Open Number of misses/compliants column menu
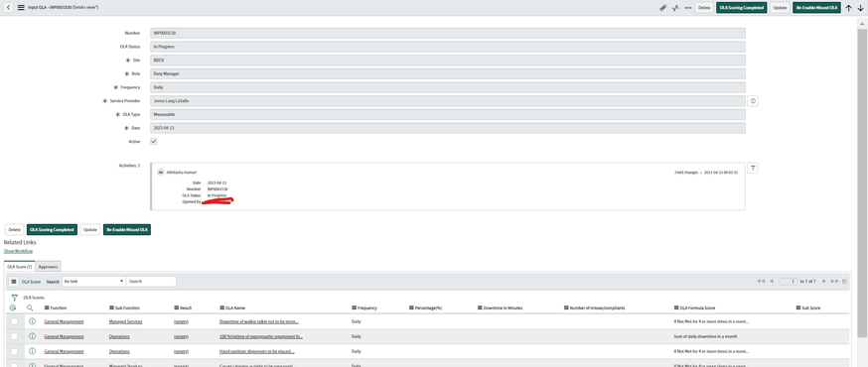This screenshot has width=868, height=367. coord(566,307)
